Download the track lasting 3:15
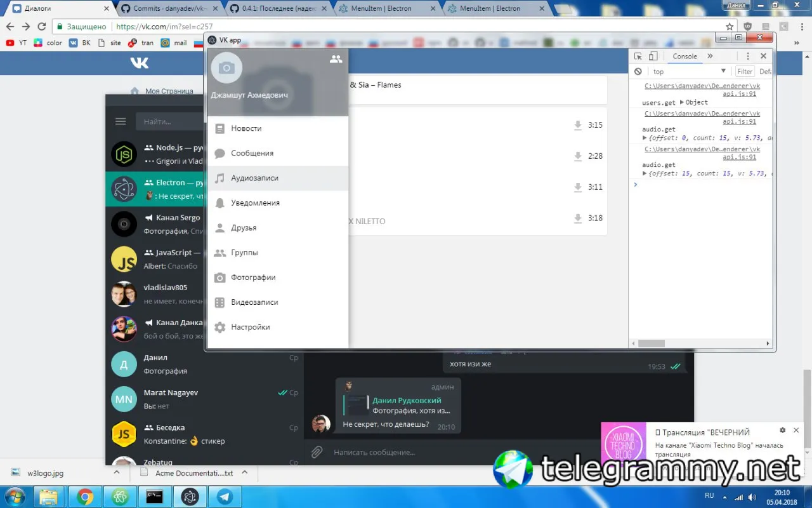This screenshot has width=812, height=508. pyautogui.click(x=578, y=125)
